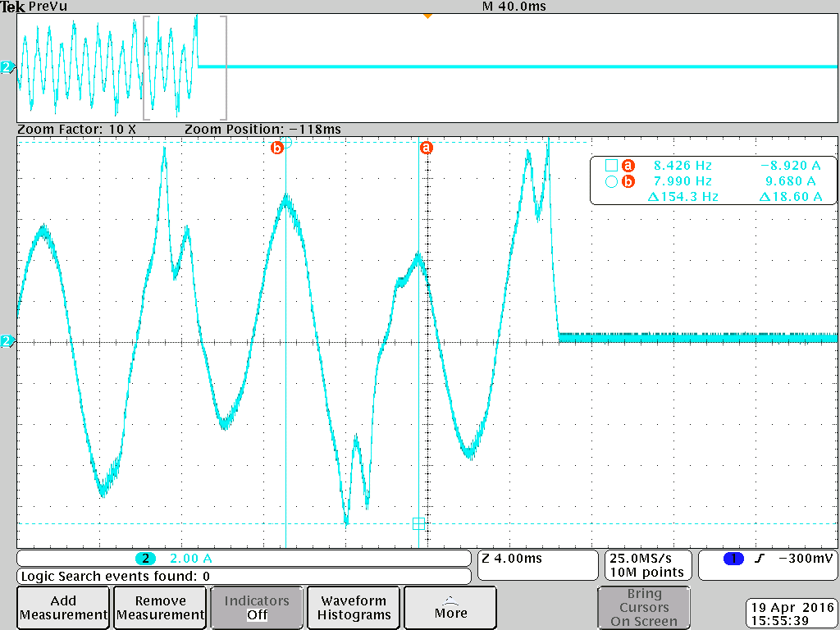Expand the More menu
Viewport: 840px width, 630px height.
(x=450, y=608)
